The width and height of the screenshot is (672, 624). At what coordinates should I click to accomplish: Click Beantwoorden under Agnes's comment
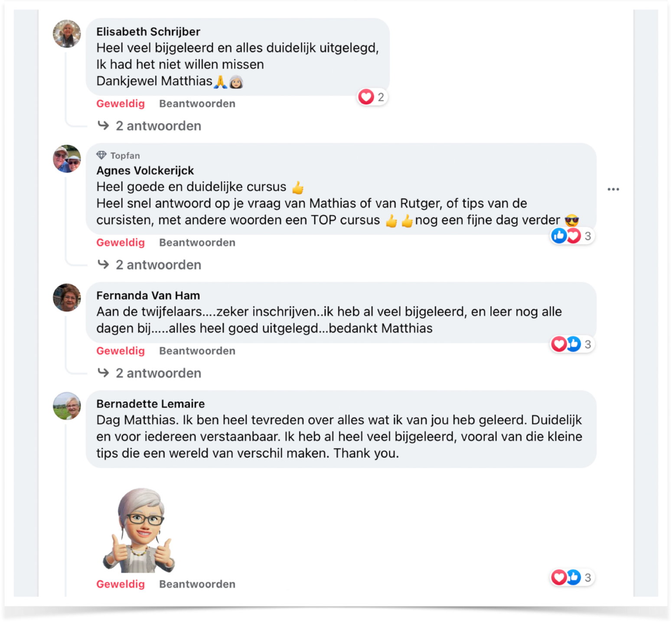(197, 243)
